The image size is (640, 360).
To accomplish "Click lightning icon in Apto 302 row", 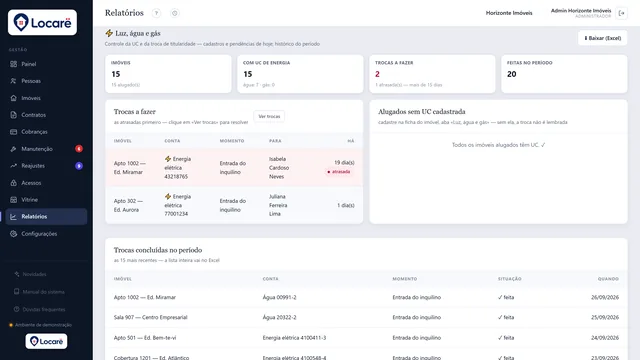I will pos(168,196).
